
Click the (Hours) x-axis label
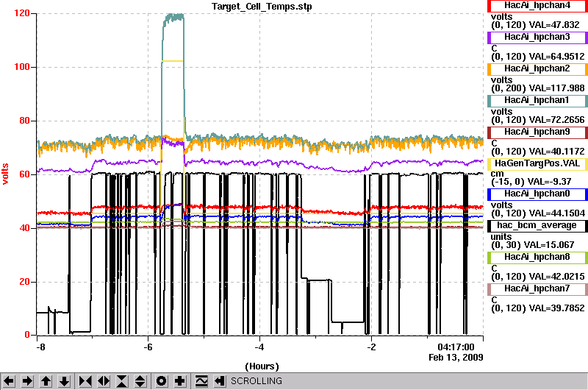click(x=262, y=366)
